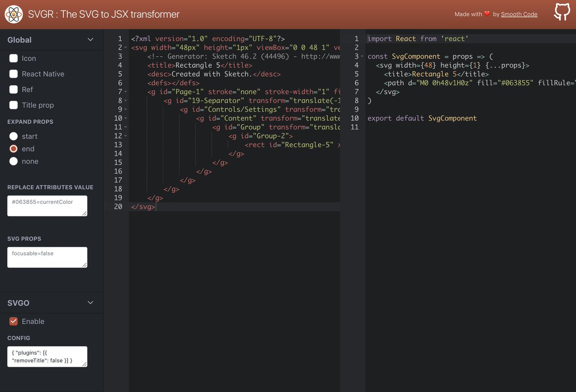Click the Generator Sketch comment line
The height and width of the screenshot is (392, 576).
[x=244, y=57]
